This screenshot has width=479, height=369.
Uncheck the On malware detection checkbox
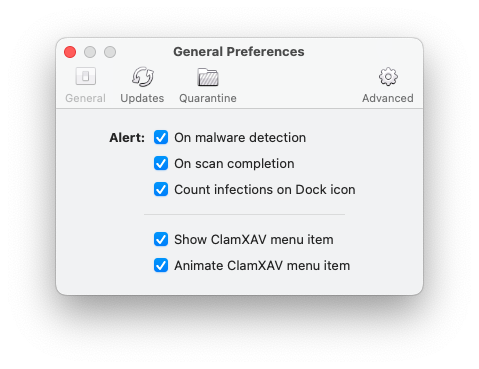coord(161,137)
